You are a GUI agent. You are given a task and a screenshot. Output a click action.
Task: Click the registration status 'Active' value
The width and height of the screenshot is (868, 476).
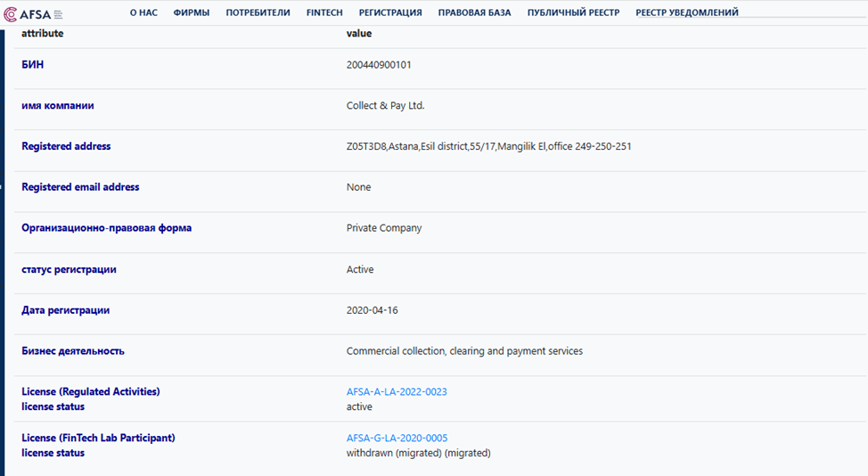point(360,269)
